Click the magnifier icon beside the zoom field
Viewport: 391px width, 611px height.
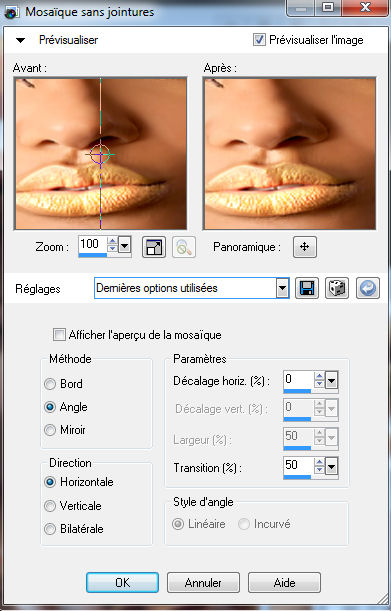184,247
